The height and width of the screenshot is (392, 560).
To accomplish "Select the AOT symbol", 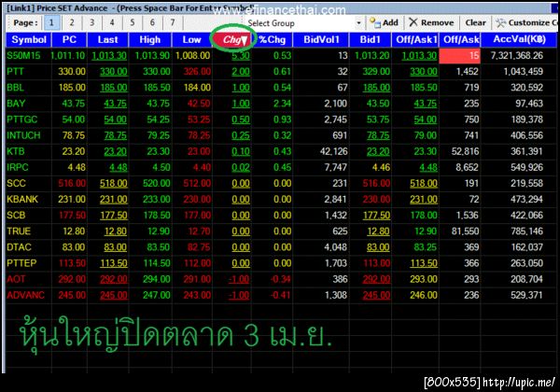I will pos(16,279).
